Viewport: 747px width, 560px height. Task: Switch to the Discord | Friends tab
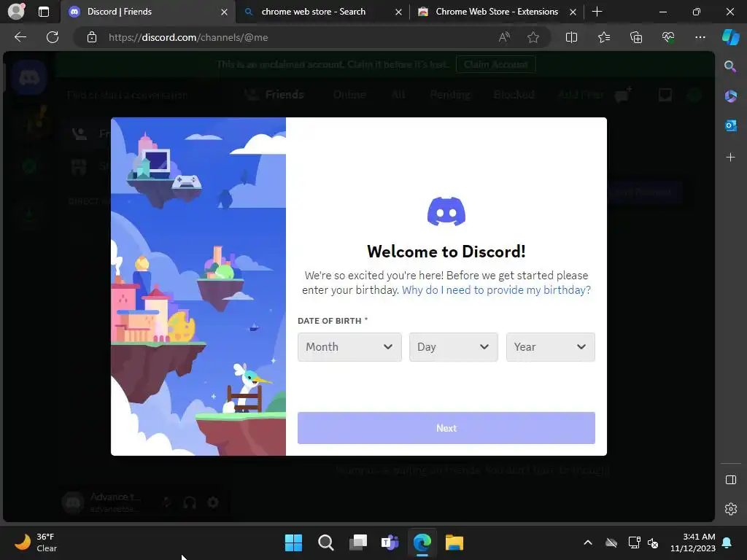147,12
